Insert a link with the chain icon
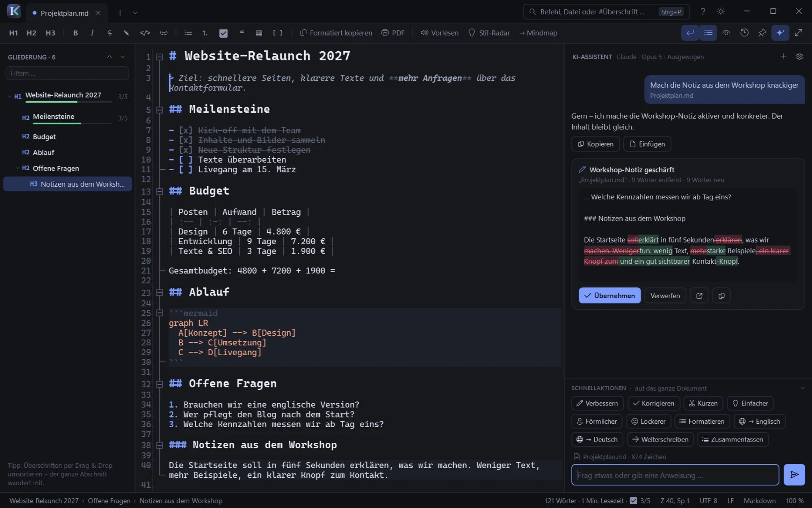 (x=164, y=33)
